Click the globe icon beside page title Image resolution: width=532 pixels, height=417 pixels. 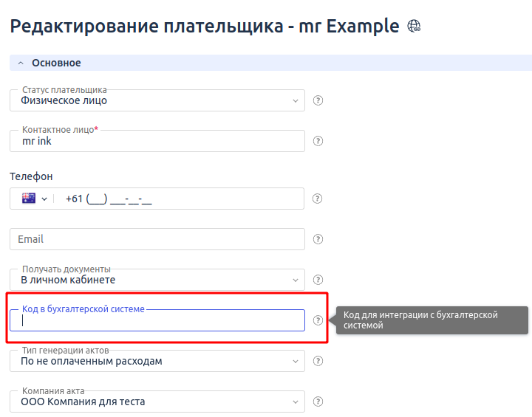point(414,27)
